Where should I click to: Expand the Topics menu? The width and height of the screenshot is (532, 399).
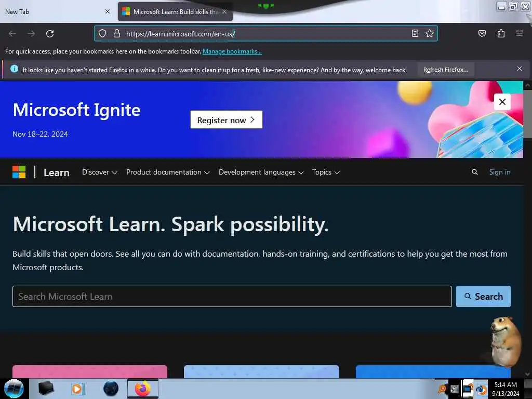(x=326, y=172)
